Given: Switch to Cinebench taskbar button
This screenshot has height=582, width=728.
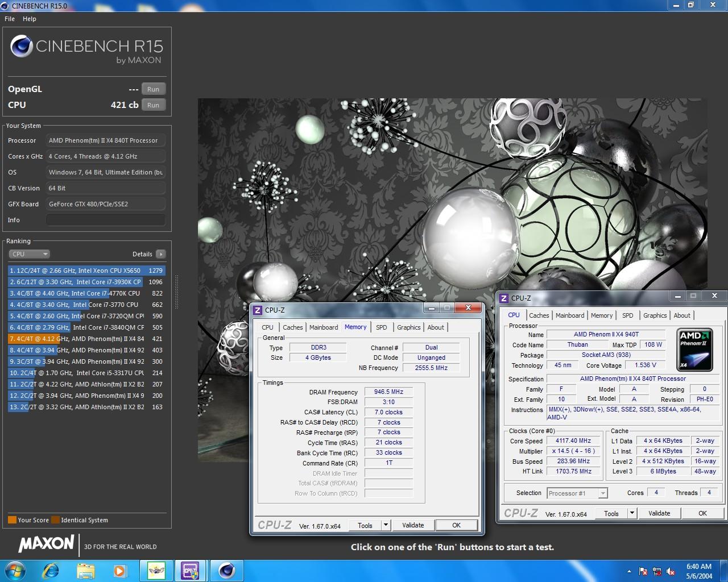Looking at the screenshot, I should point(226,570).
